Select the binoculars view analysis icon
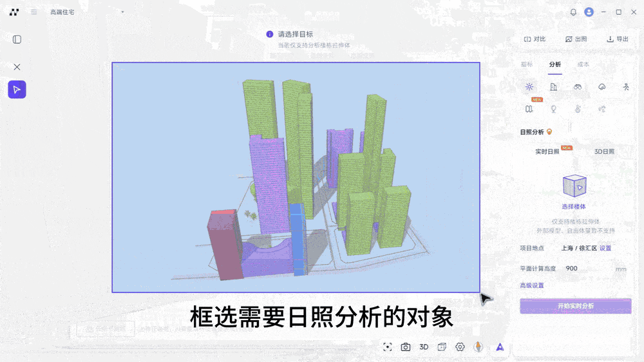The image size is (644, 362). pos(578,87)
